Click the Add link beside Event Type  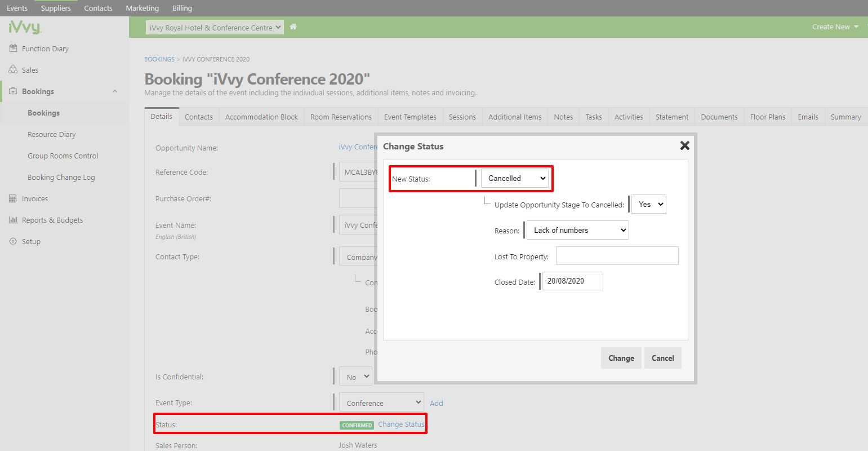(x=437, y=403)
